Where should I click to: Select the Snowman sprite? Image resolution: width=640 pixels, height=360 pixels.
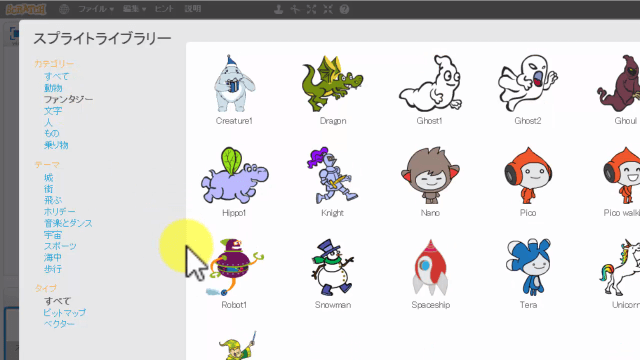333,274
